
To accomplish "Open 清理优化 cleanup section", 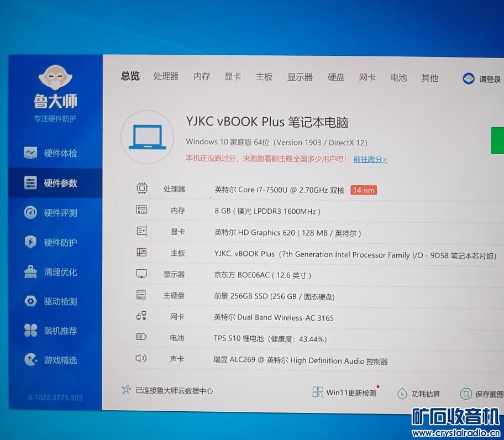I will [50, 272].
